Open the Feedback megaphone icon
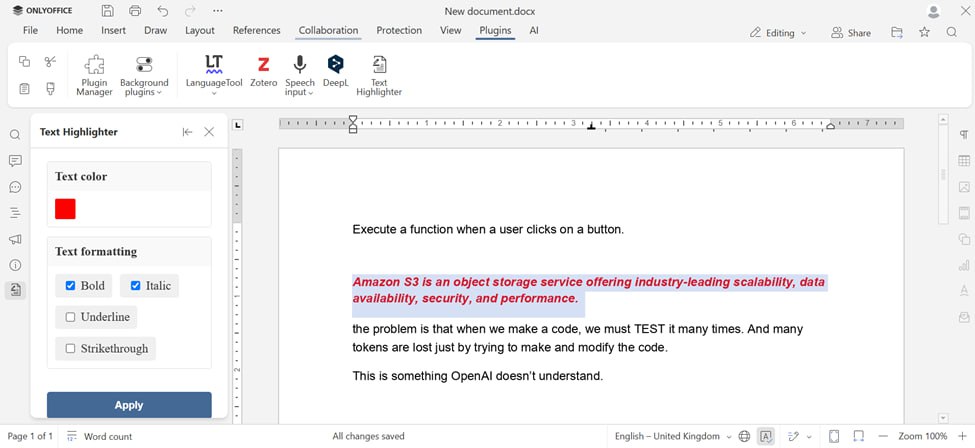The height and width of the screenshot is (448, 975). coord(16,239)
